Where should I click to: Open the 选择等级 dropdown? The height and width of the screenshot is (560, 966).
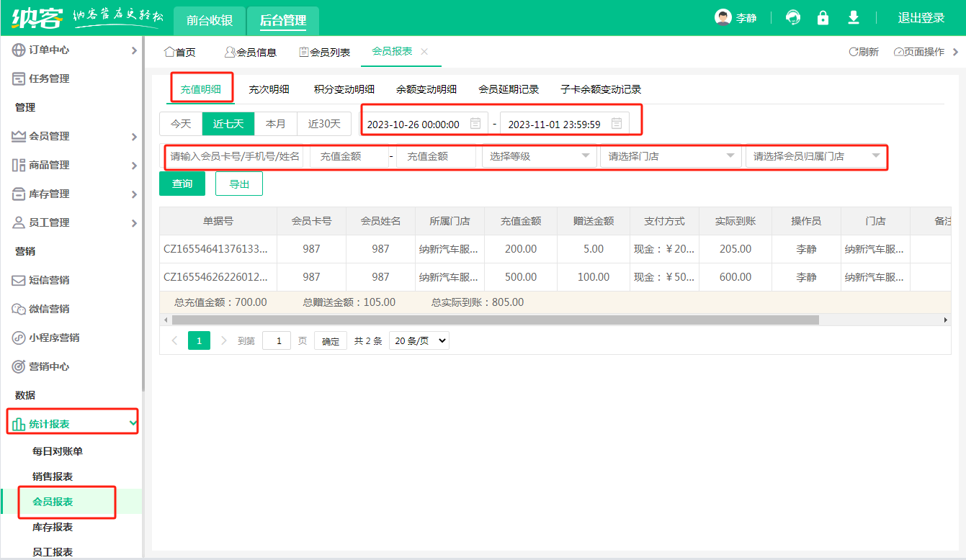[x=538, y=156]
